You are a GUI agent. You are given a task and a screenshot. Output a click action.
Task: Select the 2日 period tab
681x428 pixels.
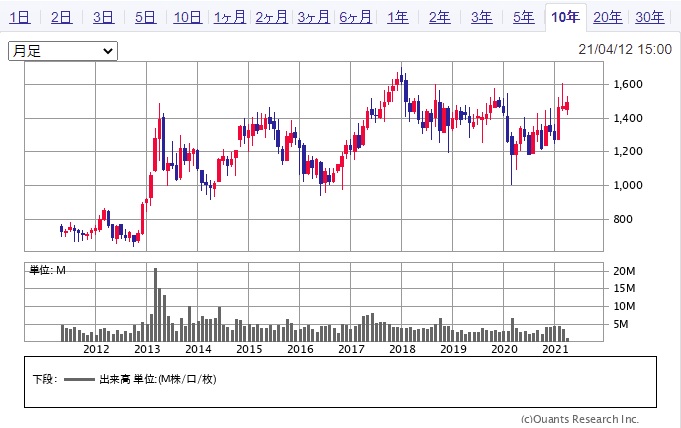[x=62, y=17]
